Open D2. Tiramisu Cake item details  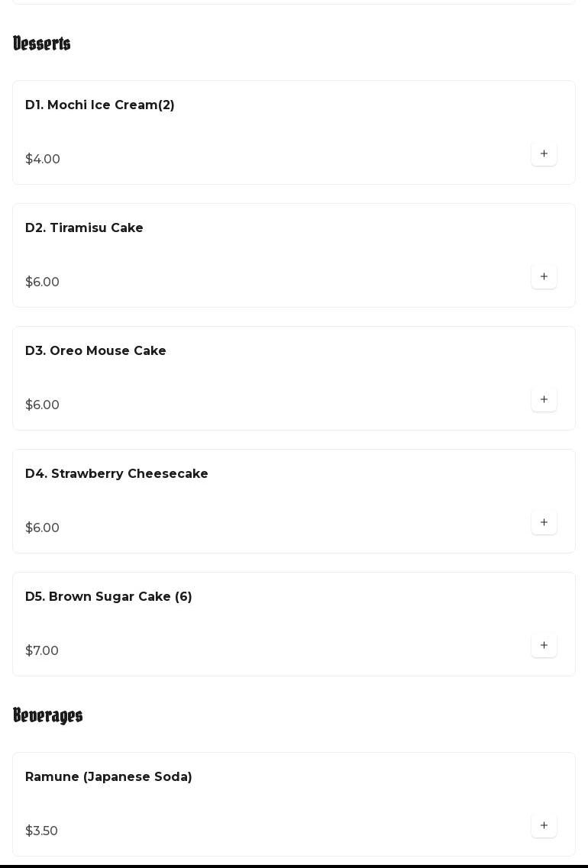tap(84, 228)
